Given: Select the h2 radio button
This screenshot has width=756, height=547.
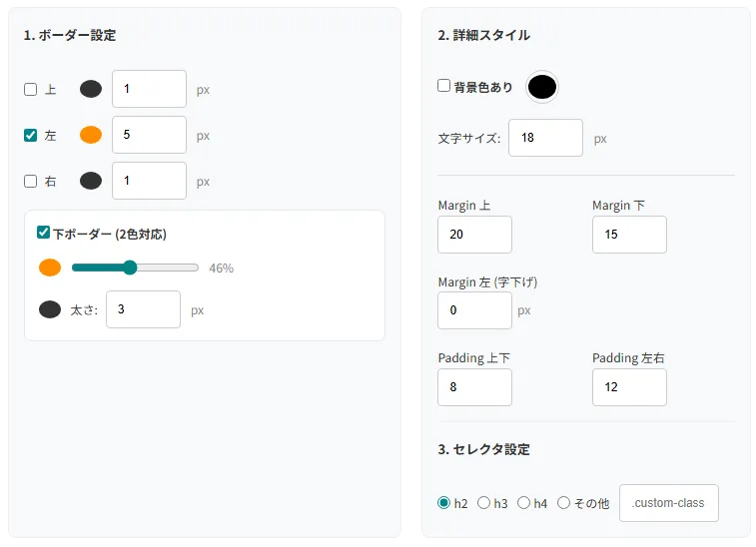Looking at the screenshot, I should pyautogui.click(x=444, y=503).
